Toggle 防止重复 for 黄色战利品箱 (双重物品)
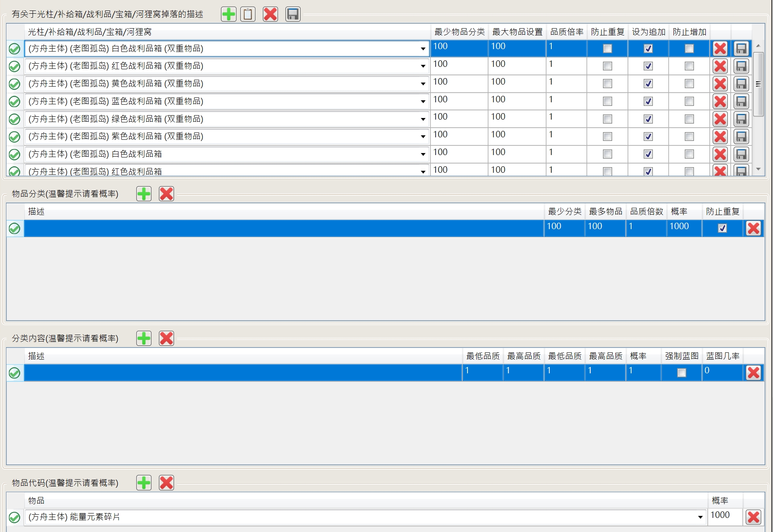The height and width of the screenshot is (532, 773). (607, 84)
